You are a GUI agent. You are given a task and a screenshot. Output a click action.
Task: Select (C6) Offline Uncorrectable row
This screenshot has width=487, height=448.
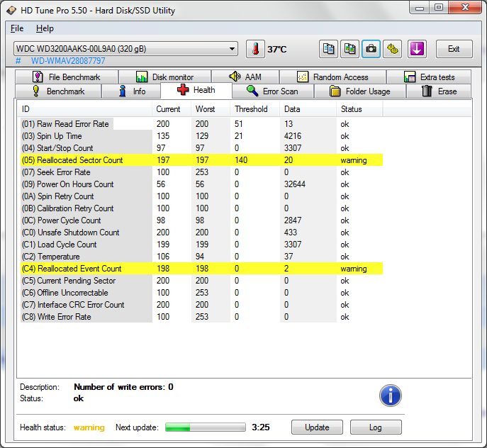click(201, 293)
